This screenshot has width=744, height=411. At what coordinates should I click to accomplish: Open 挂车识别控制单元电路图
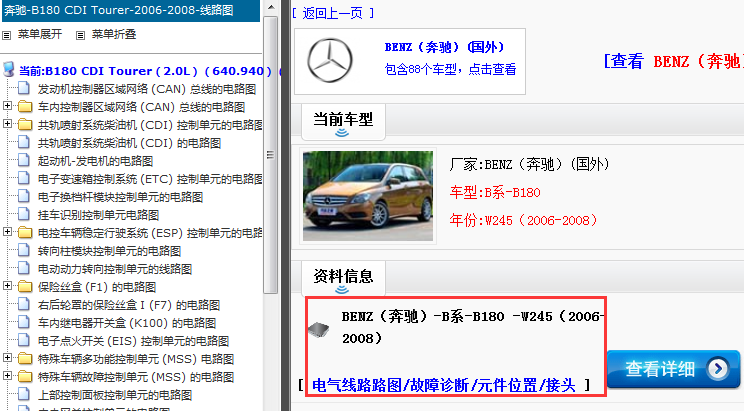tap(98, 215)
